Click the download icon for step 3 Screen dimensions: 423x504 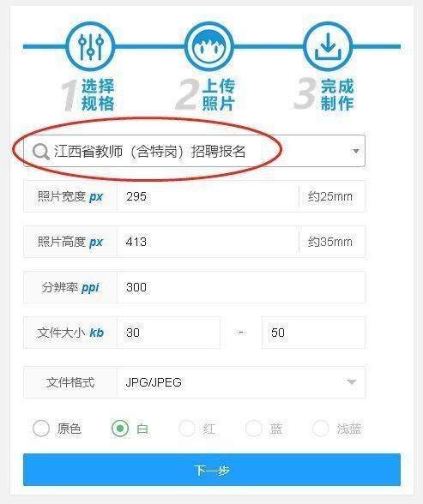(x=328, y=46)
